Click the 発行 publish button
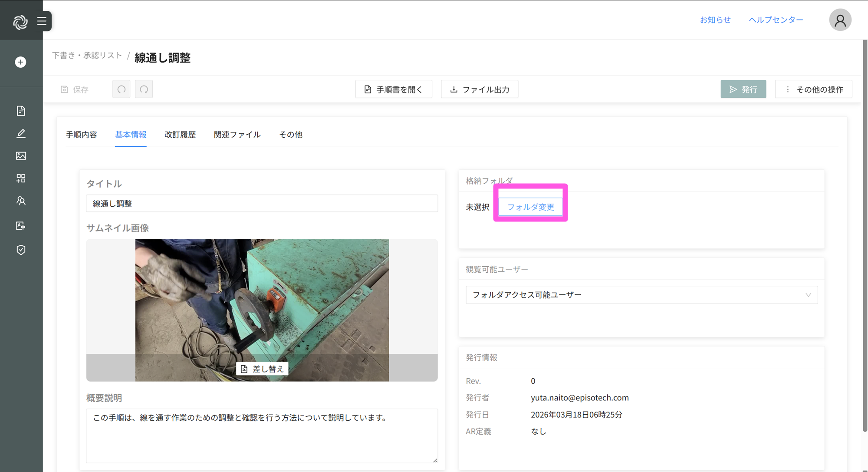This screenshot has width=868, height=472. point(743,89)
